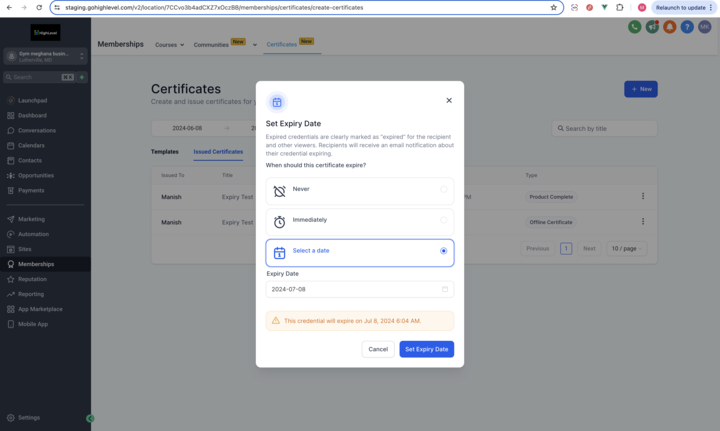Reload the page in browser
Screen dimensions: 720x431
pyautogui.click(x=39, y=7)
